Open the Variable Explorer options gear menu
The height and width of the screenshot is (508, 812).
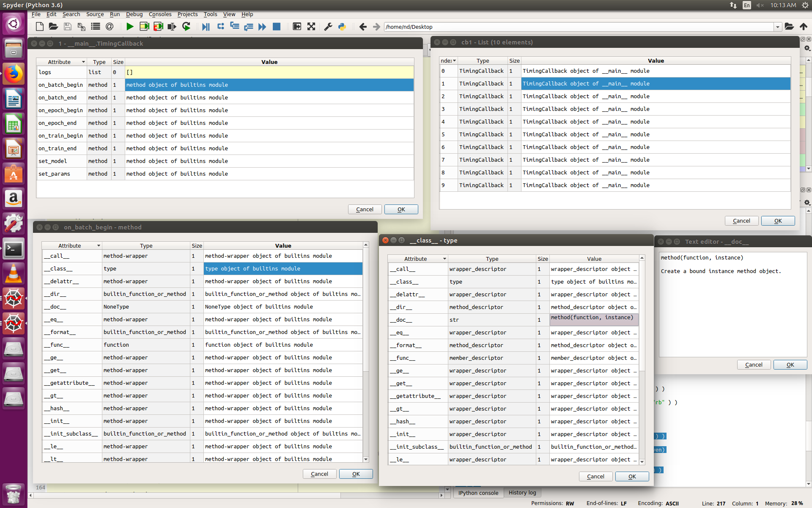point(807,48)
